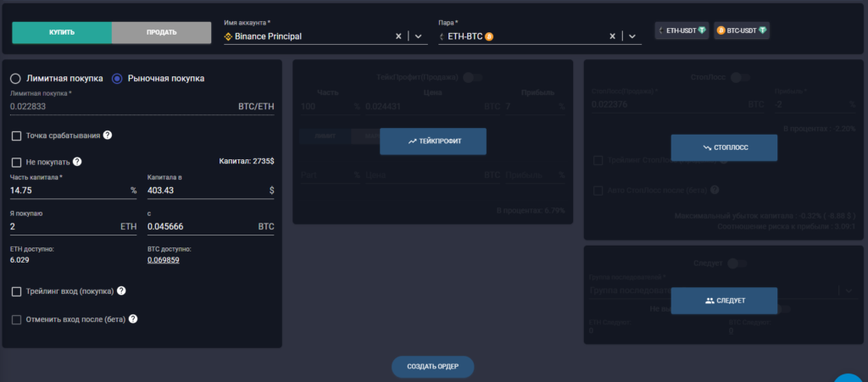Click help icon next to Точка срабатывания
This screenshot has height=382, width=868.
(x=108, y=136)
